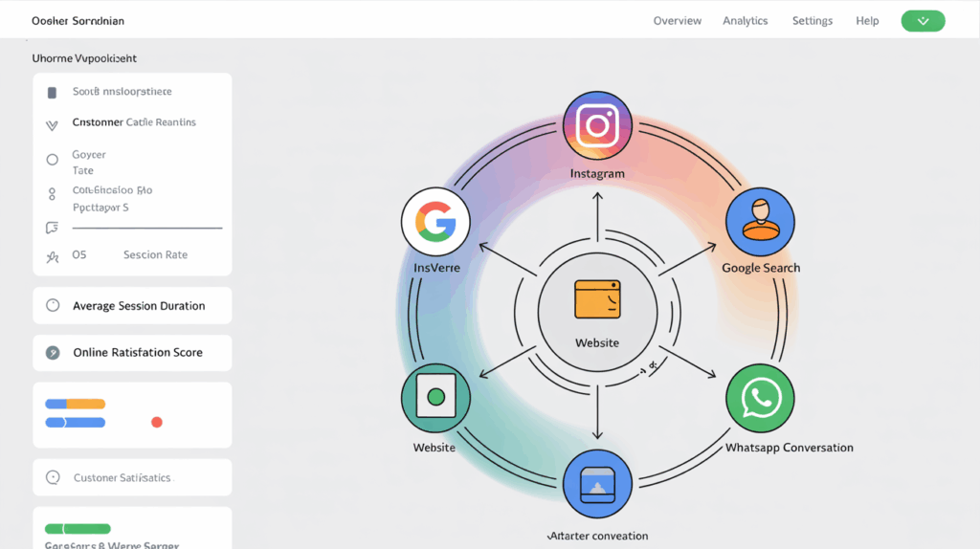Open the Online Ratisfation Score card
This screenshot has height=549, width=980.
(132, 353)
